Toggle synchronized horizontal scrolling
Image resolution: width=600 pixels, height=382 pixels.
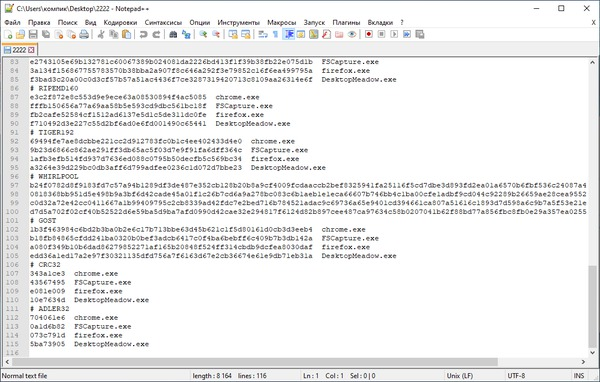(x=246, y=34)
